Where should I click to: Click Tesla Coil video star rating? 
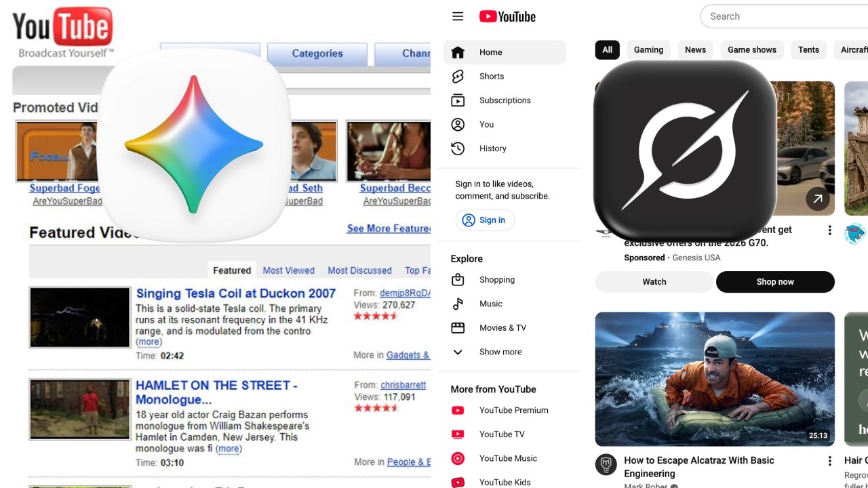[x=376, y=316]
